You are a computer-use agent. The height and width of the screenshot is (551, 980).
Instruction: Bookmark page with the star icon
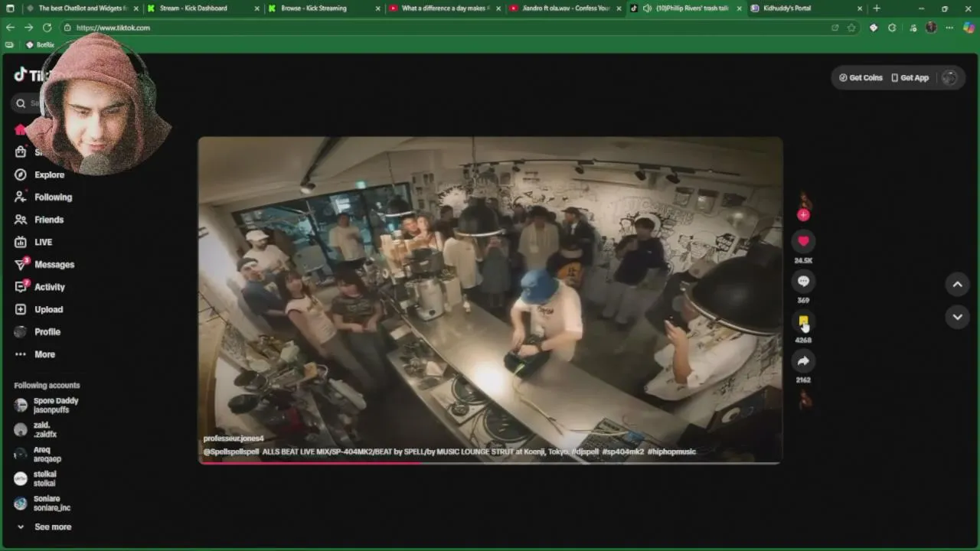point(851,28)
